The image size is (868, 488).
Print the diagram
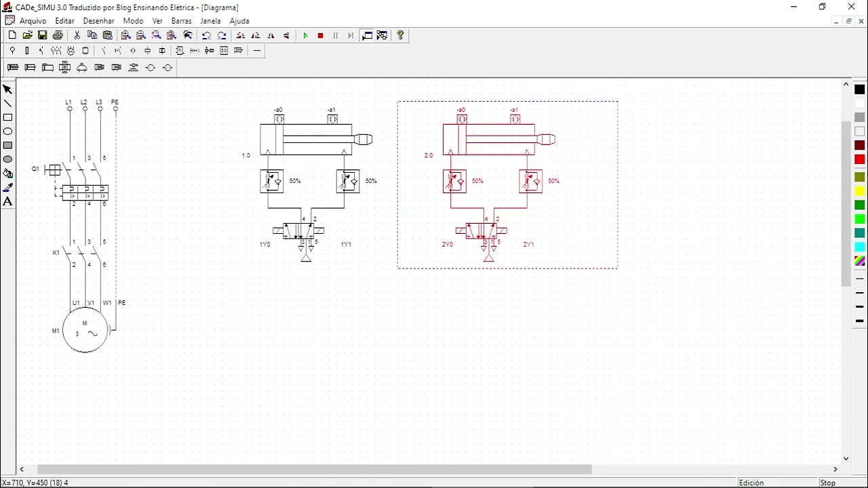(58, 35)
